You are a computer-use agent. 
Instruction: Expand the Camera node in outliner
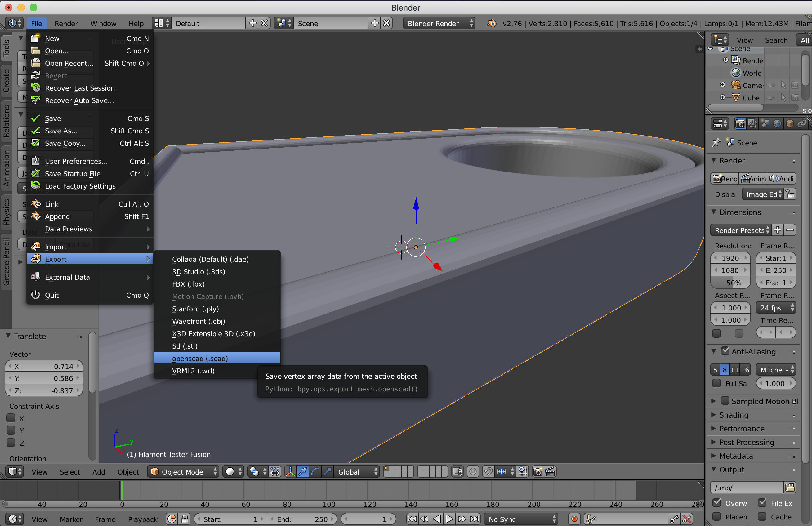(722, 85)
